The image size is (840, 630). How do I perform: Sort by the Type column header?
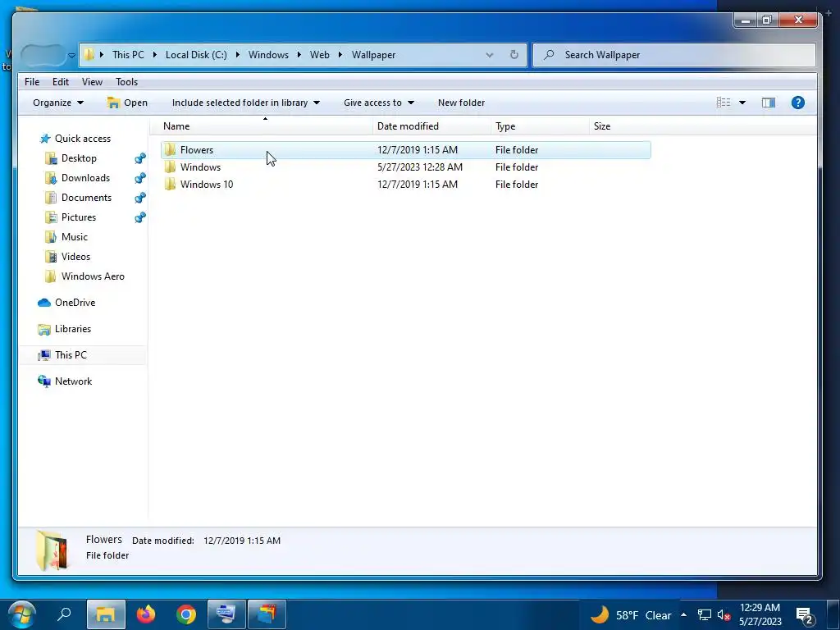[x=505, y=126]
